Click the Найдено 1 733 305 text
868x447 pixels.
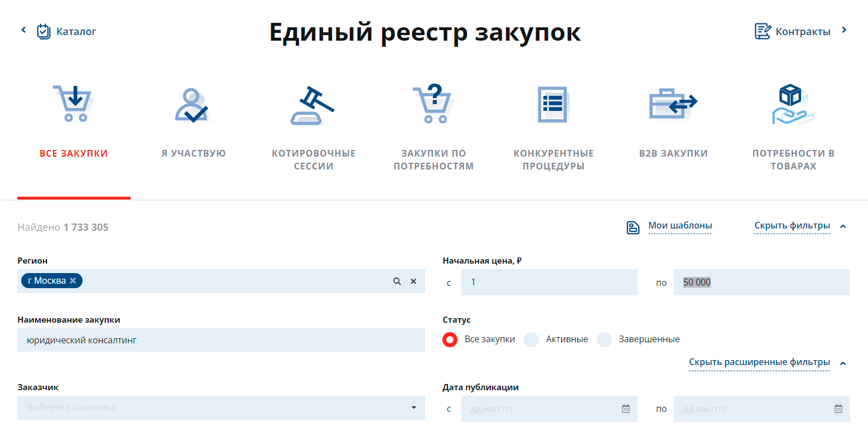pos(63,227)
